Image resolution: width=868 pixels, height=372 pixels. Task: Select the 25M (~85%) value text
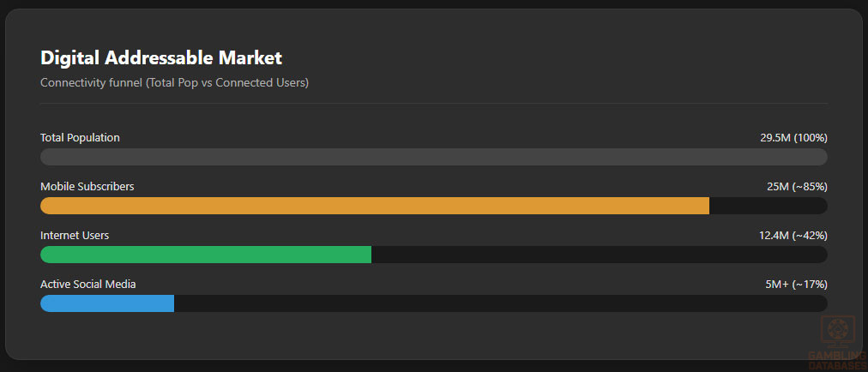click(x=797, y=187)
